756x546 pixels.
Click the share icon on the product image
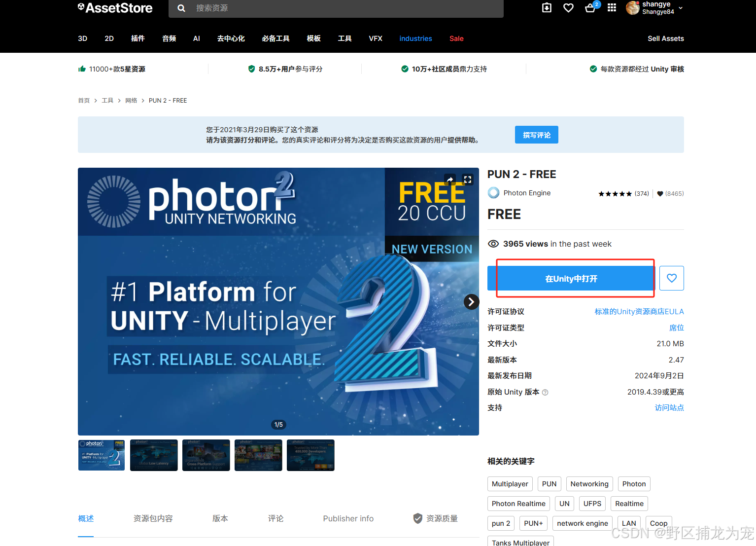pyautogui.click(x=450, y=180)
